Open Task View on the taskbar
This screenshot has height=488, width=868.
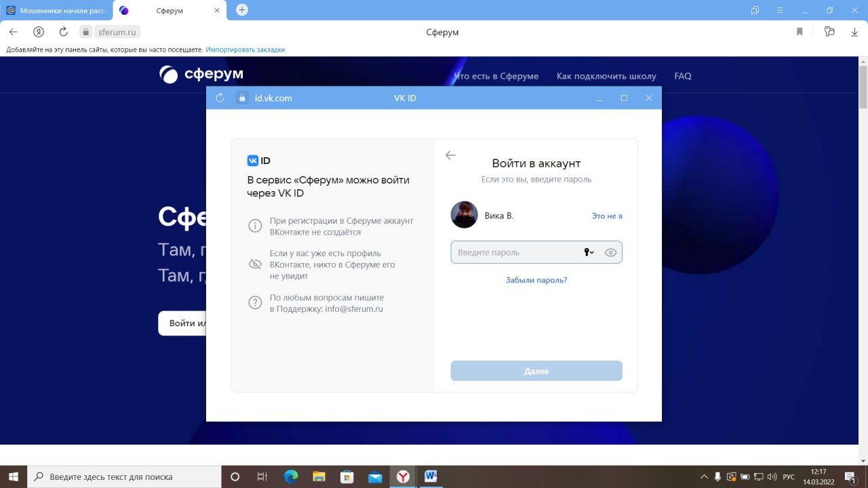tap(262, 476)
